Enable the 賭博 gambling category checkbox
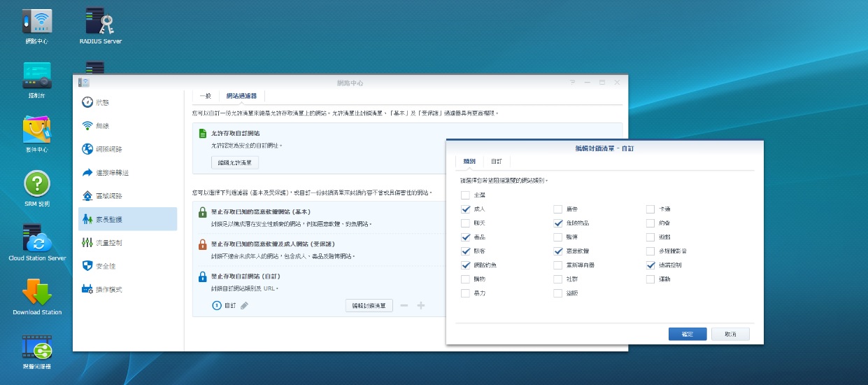 558,237
